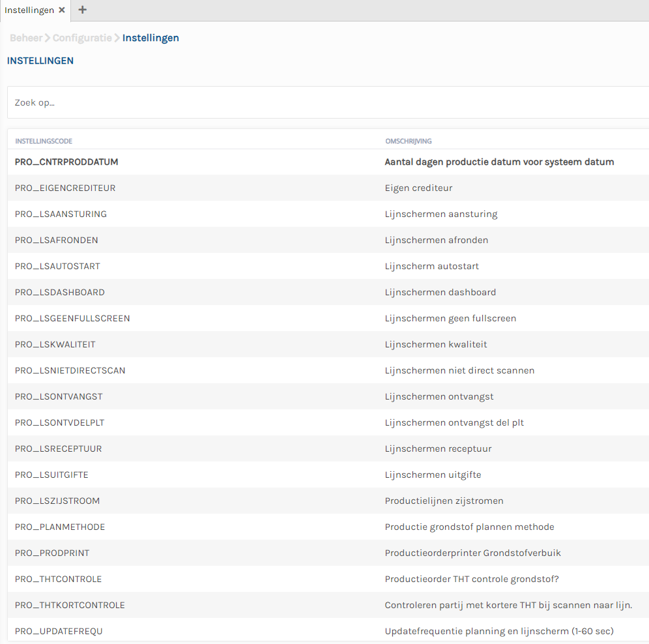Click 'Productieorder THT controle grondstof?' description
This screenshot has width=649, height=644.
pos(471,579)
